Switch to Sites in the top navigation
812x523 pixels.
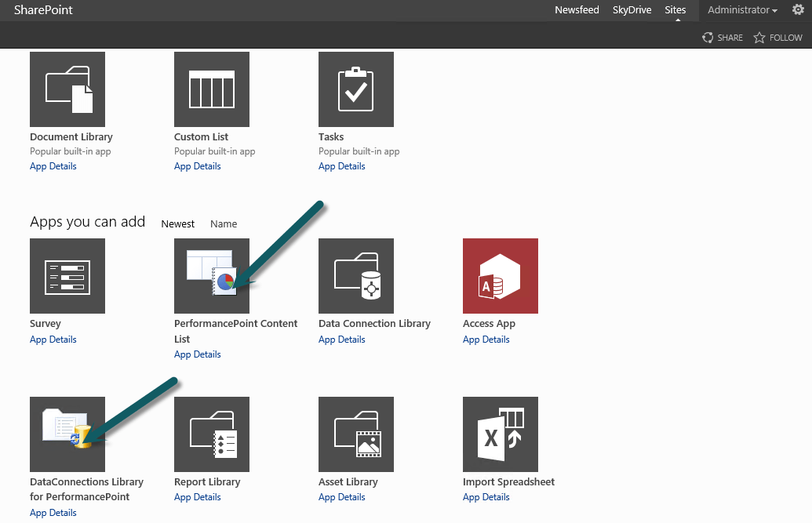675,10
